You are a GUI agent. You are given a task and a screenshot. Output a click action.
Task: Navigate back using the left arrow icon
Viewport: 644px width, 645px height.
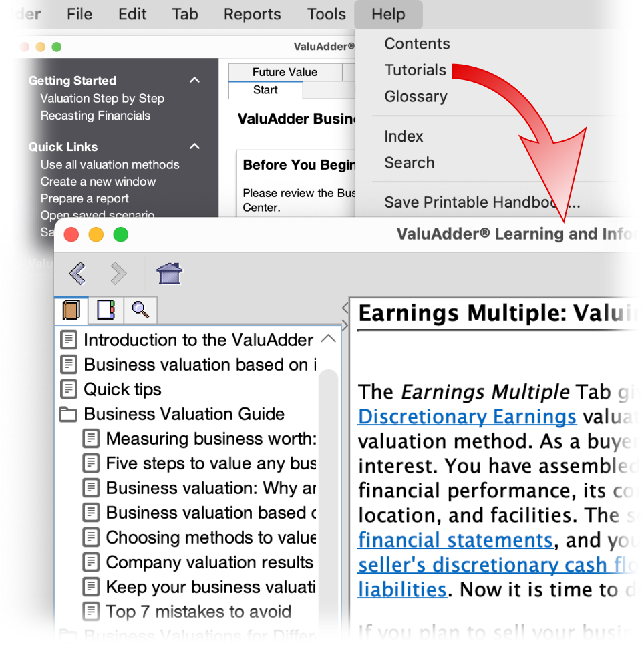[x=77, y=274]
